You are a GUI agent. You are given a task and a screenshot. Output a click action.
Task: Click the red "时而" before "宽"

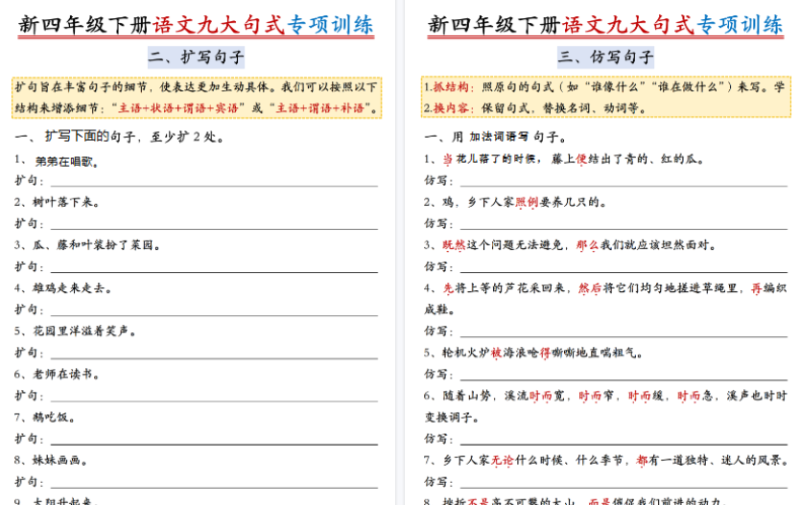[x=541, y=396]
